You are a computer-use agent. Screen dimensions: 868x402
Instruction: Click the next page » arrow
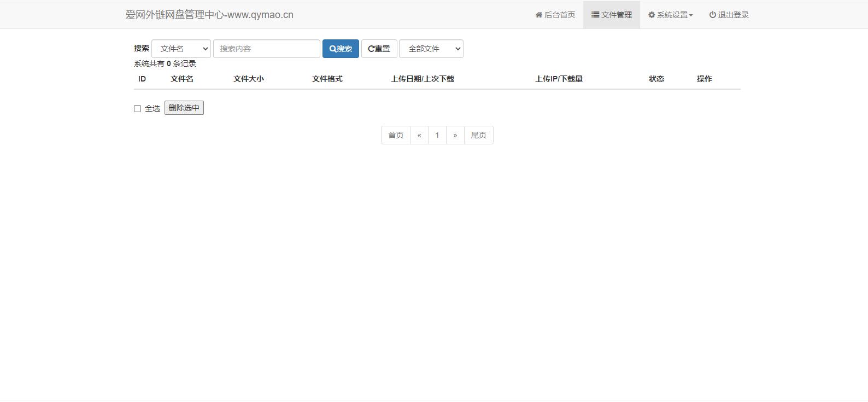pos(455,135)
